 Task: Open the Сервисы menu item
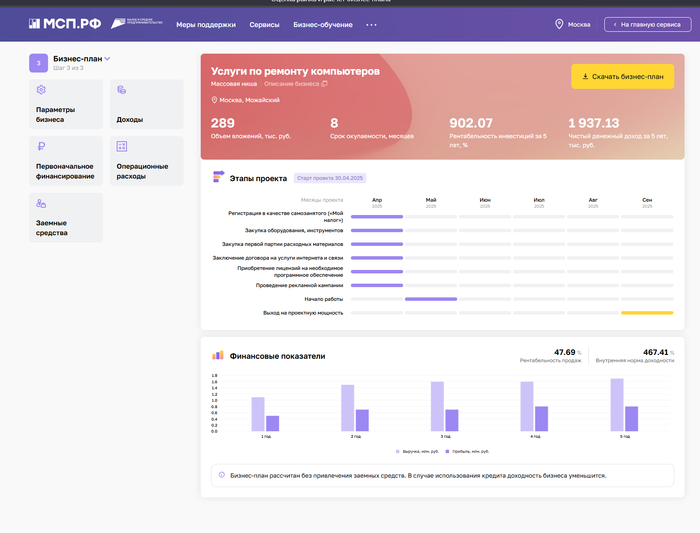264,24
